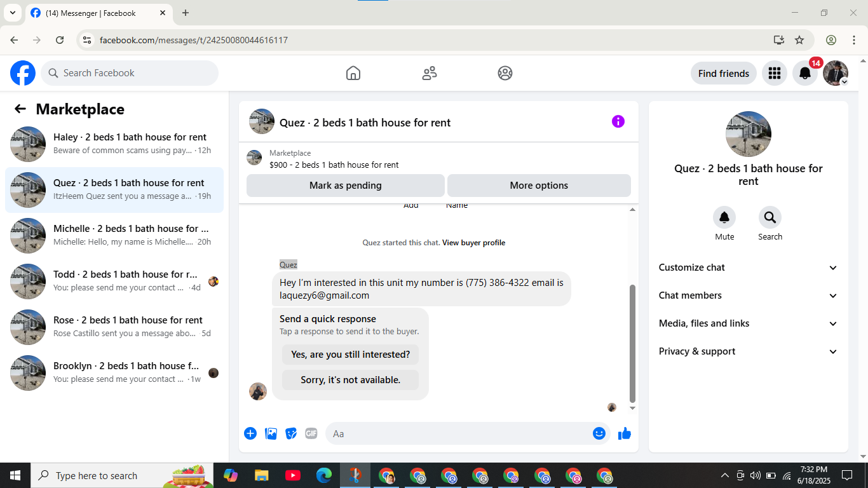This screenshot has width=868, height=488.
Task: Select the Quez conversation in list
Action: click(x=114, y=190)
